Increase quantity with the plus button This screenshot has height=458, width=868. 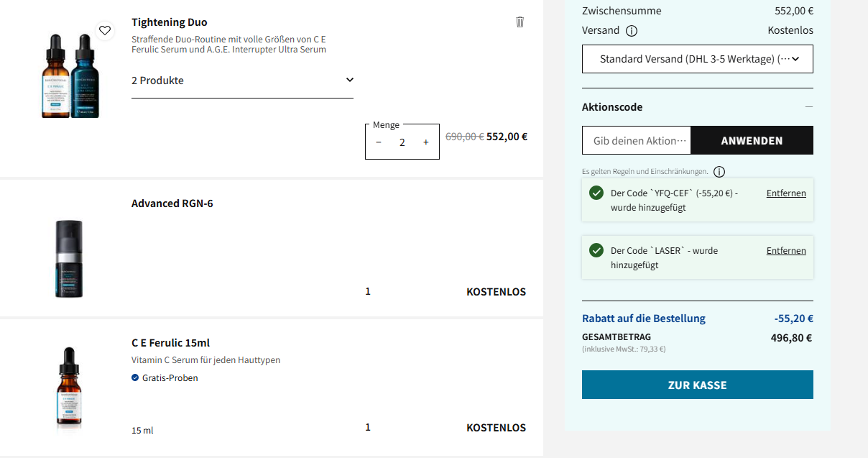[x=426, y=142]
